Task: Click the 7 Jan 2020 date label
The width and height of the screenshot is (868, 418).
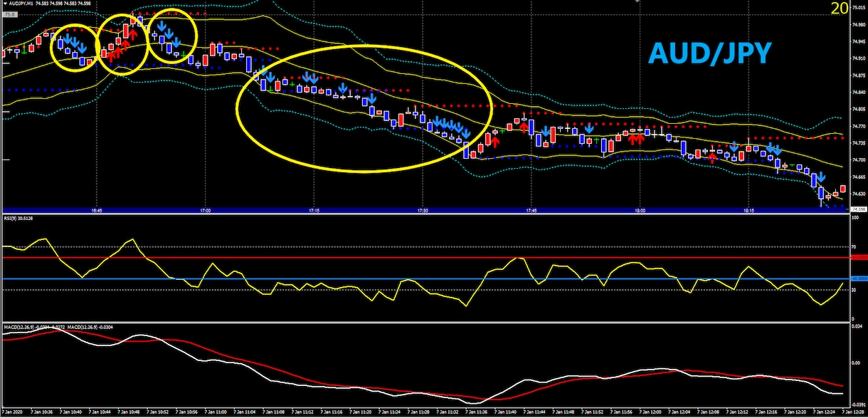Action: (13, 412)
